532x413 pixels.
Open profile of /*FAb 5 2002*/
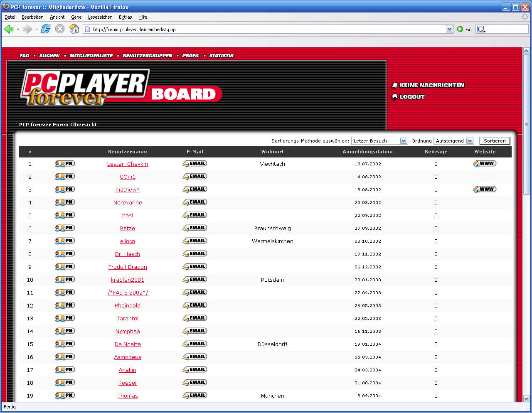click(128, 293)
